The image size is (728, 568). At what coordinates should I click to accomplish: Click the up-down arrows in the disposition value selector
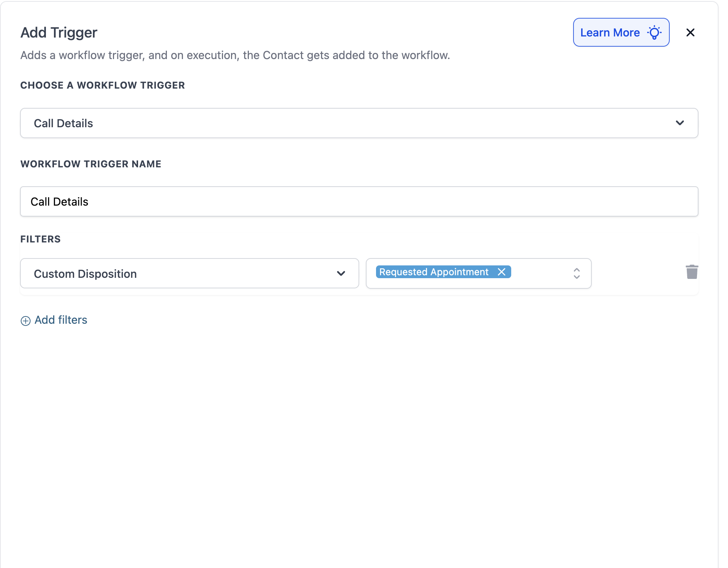[x=576, y=273]
